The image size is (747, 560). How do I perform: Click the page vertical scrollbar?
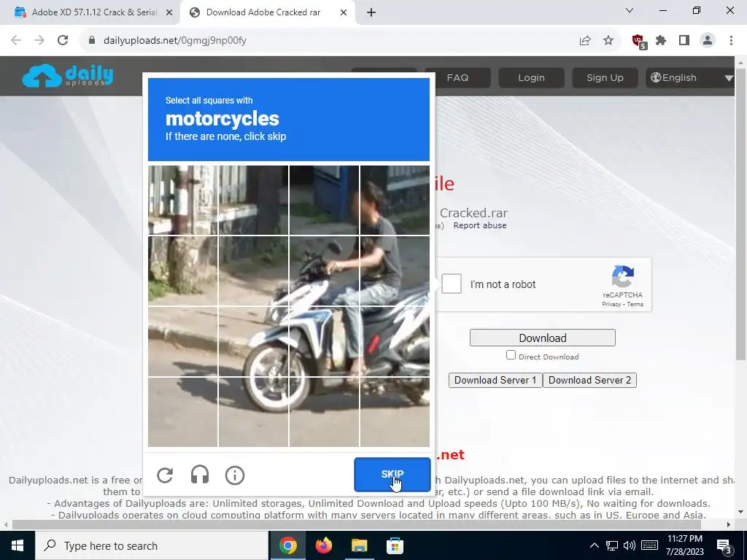tap(741, 214)
